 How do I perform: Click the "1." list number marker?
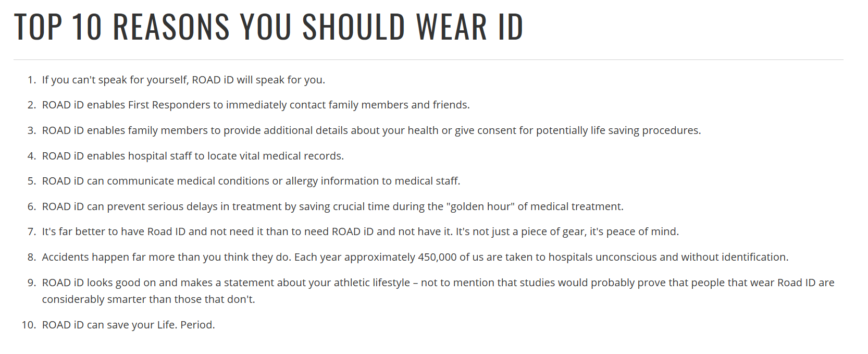click(32, 80)
